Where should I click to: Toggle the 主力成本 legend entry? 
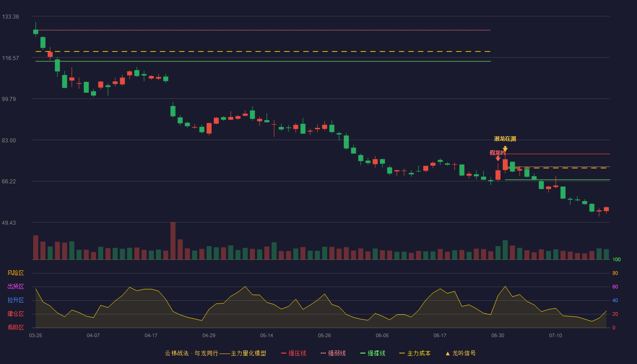[x=415, y=353]
